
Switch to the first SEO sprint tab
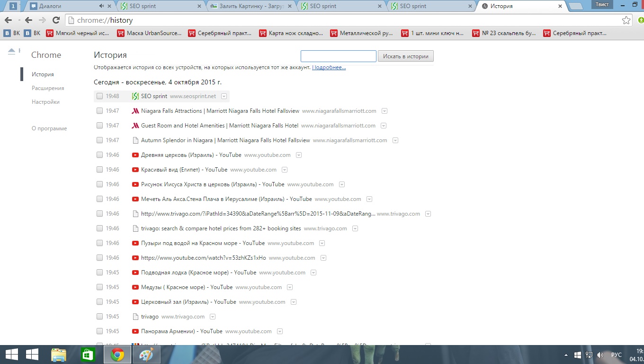tap(161, 6)
